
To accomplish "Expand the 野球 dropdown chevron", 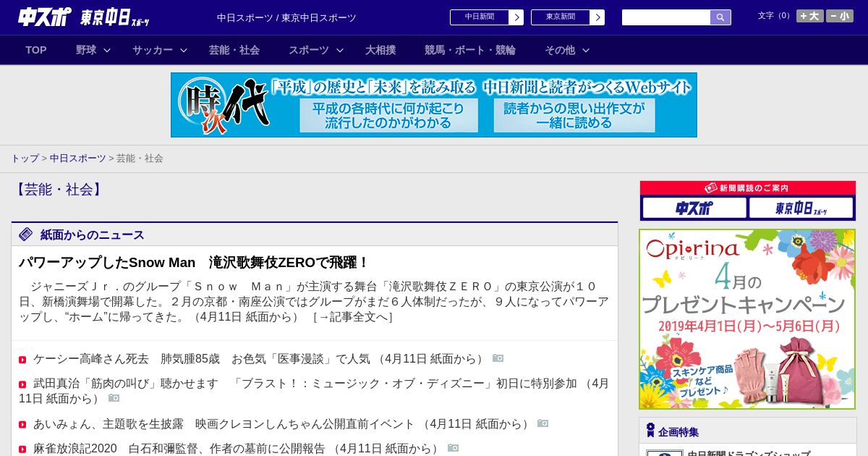I will pyautogui.click(x=107, y=50).
